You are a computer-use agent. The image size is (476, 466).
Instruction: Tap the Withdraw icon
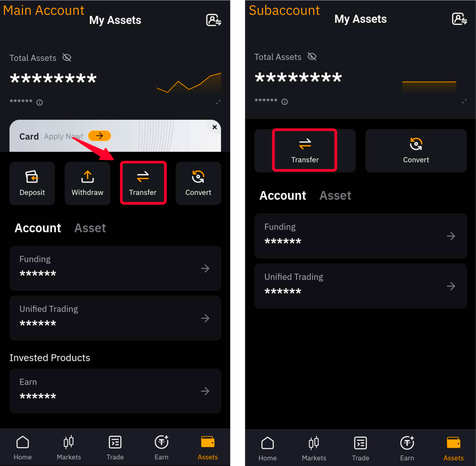click(87, 183)
